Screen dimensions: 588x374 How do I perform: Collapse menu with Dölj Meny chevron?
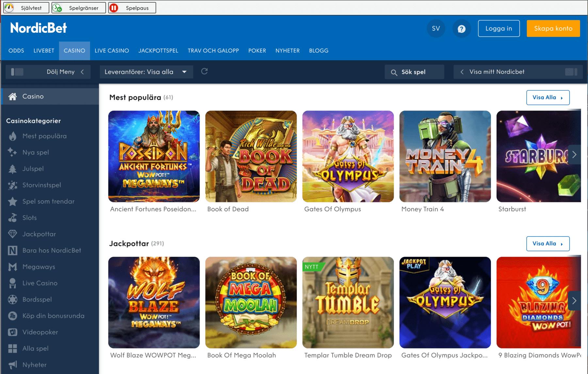pos(82,72)
